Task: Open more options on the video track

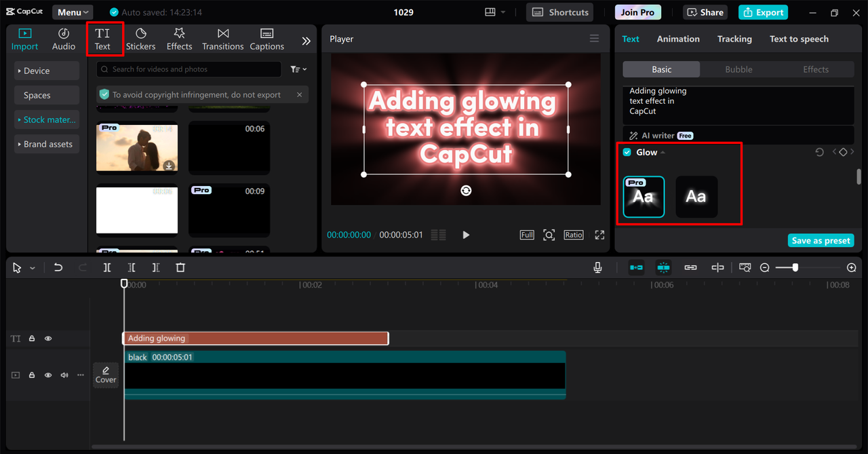Action: (x=81, y=375)
